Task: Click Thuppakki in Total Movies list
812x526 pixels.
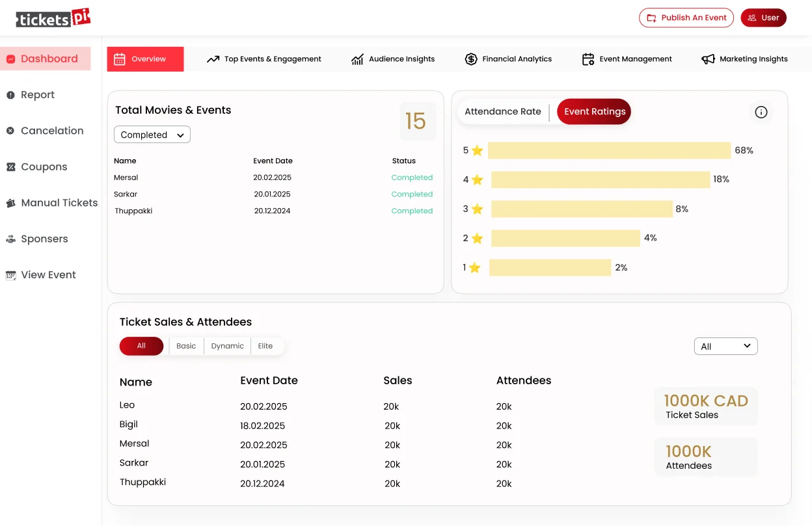Action: pyautogui.click(x=133, y=211)
